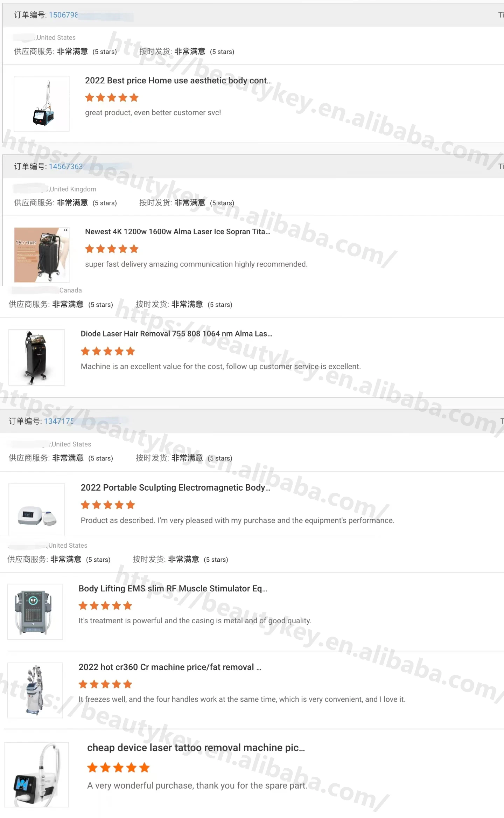Click star rating under tattoo removal machine
504x818 pixels.
click(118, 768)
